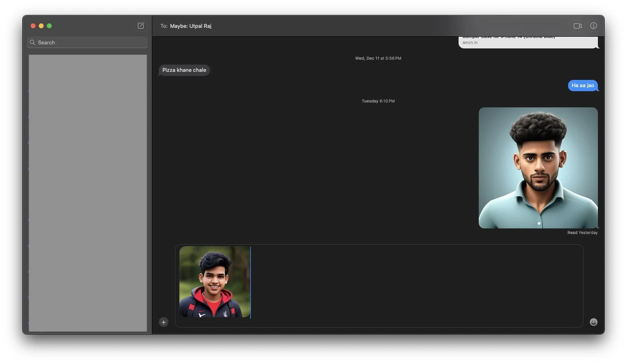
Task: Open the sent avatar image in the conversation
Action: [538, 168]
